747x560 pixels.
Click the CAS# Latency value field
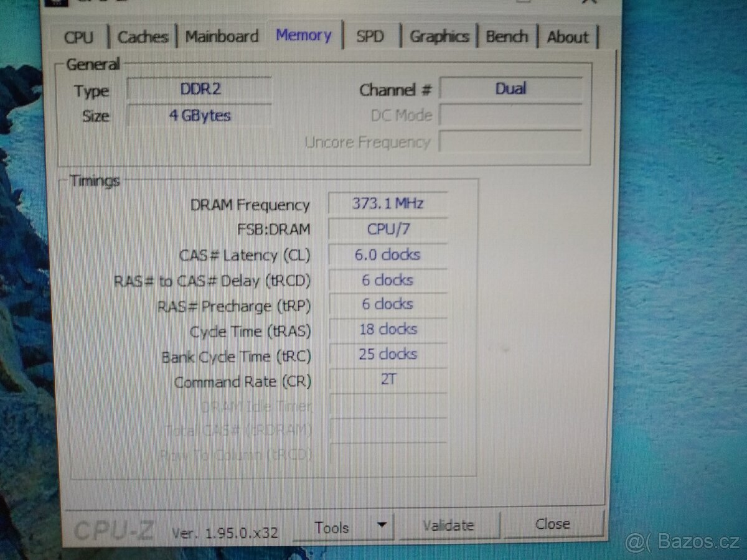coord(387,254)
